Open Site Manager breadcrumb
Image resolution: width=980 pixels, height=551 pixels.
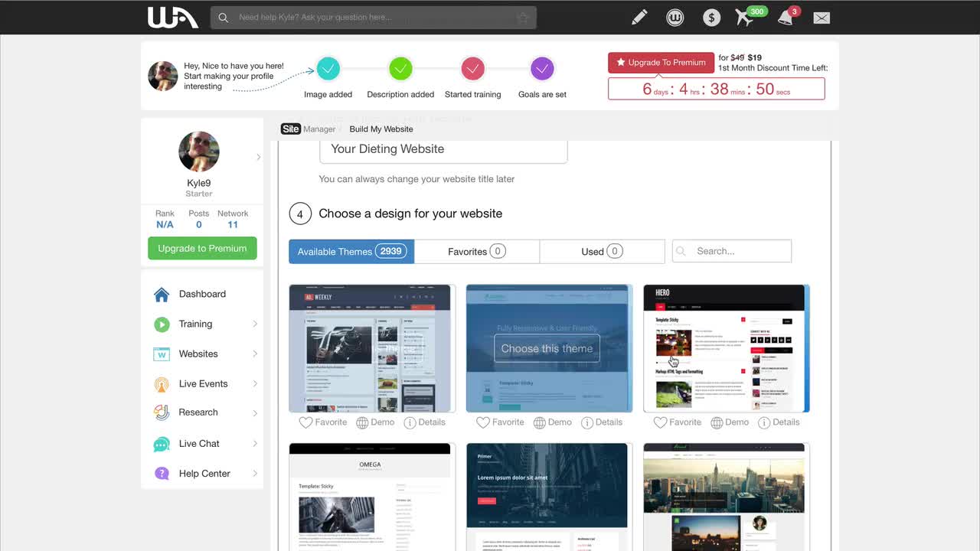309,129
